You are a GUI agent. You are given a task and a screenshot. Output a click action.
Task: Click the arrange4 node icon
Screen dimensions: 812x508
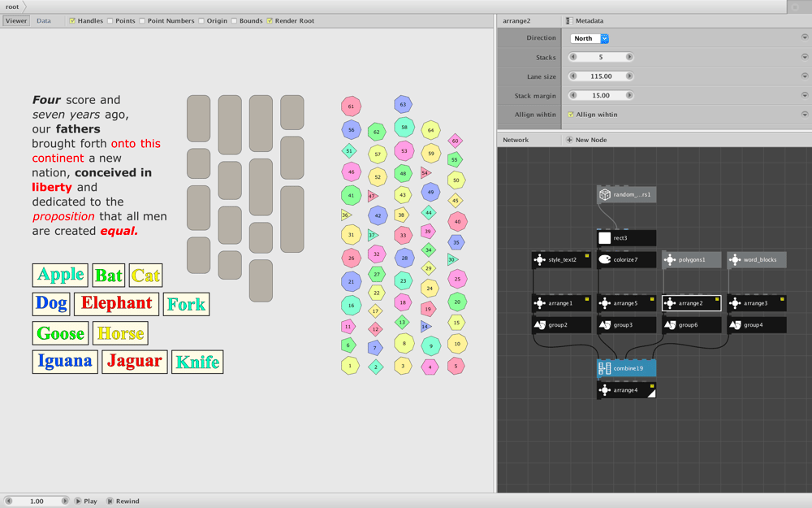pyautogui.click(x=604, y=390)
